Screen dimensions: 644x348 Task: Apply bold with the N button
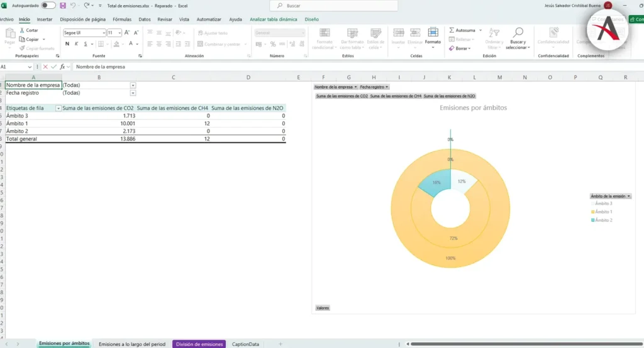(67, 44)
